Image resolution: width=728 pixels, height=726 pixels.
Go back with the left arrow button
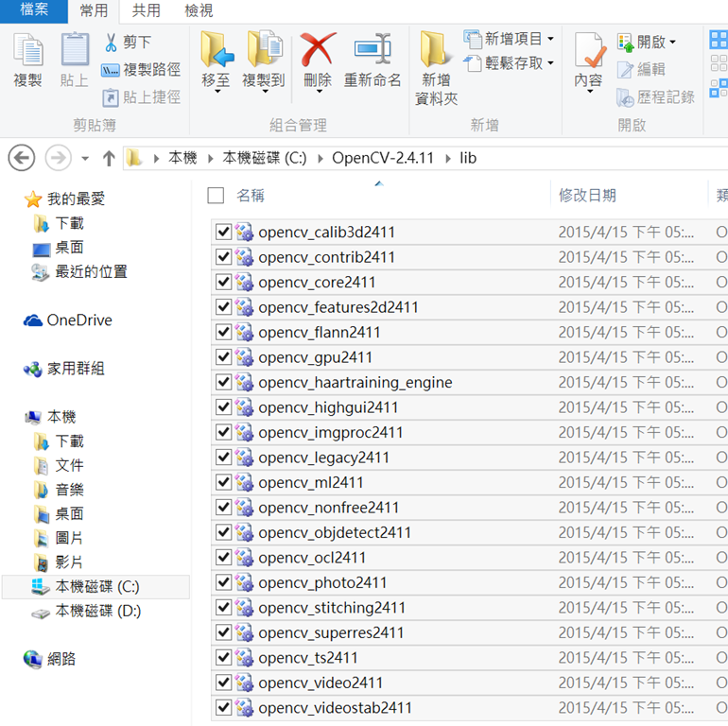pos(22,158)
